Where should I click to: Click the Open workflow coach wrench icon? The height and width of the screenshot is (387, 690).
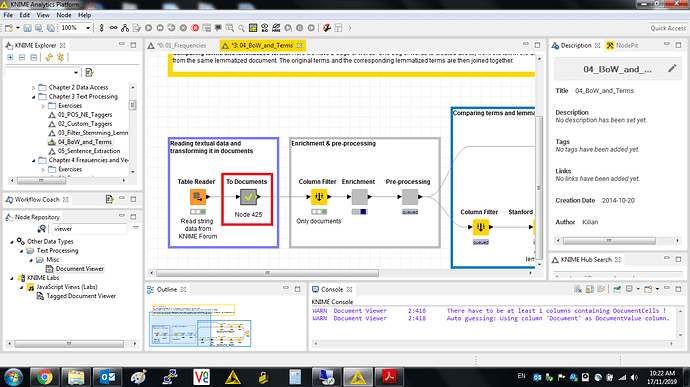pos(326,28)
